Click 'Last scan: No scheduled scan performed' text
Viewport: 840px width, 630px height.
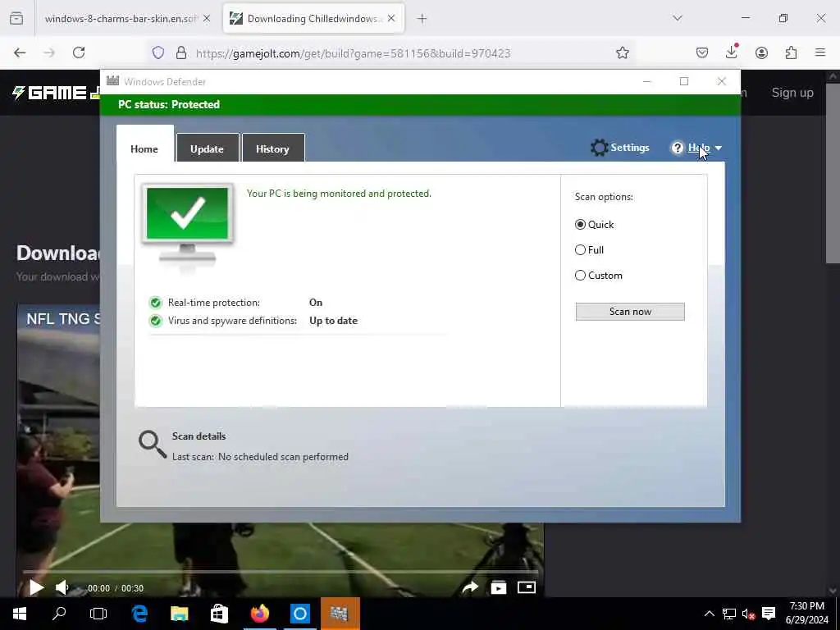(x=260, y=457)
